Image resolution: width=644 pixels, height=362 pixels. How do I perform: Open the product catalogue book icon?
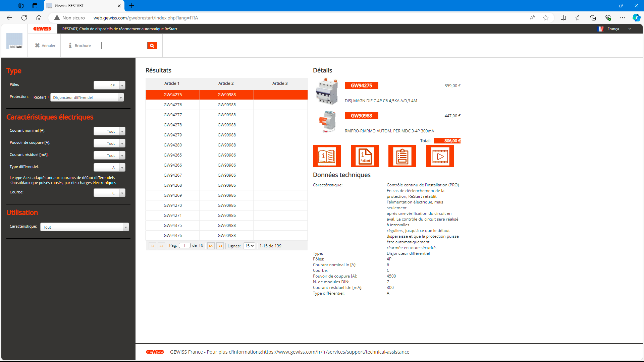click(327, 156)
